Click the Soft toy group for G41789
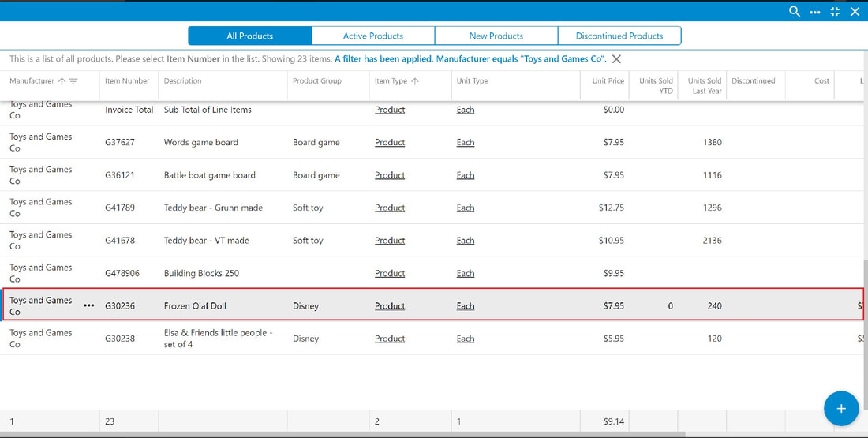Image resolution: width=868 pixels, height=438 pixels. (x=308, y=208)
